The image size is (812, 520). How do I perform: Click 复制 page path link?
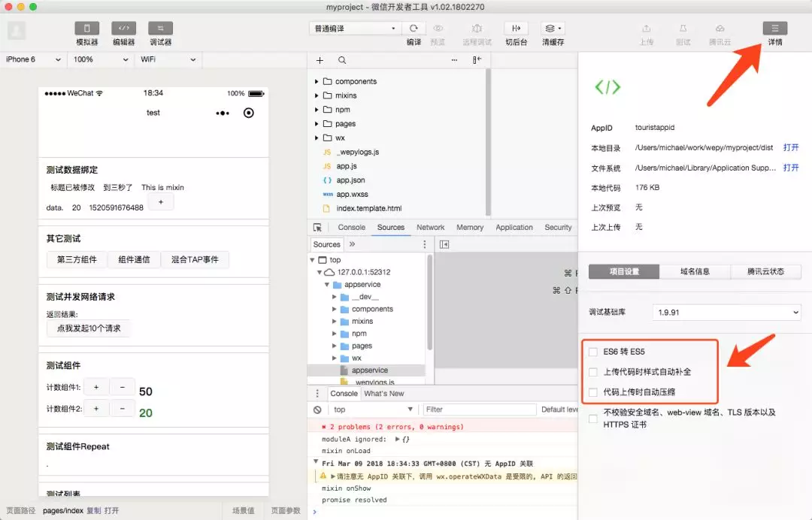(94, 511)
